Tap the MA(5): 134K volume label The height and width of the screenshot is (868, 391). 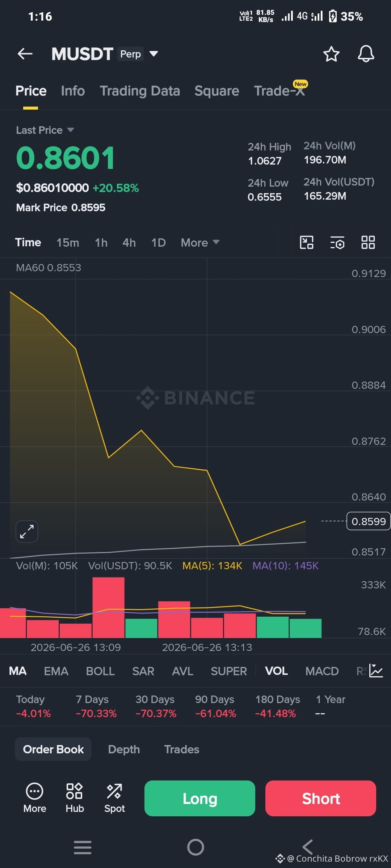(212, 566)
